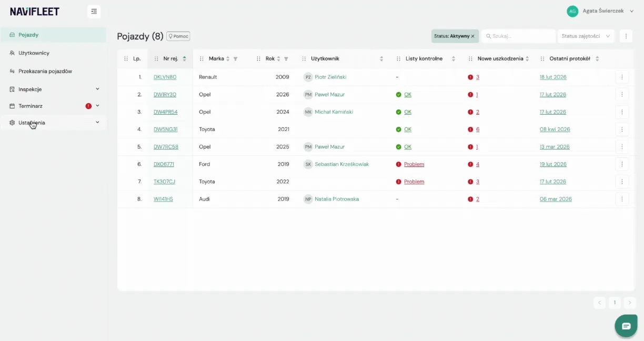
Task: Open Przekazania pojazdów in sidebar
Action: click(53, 71)
